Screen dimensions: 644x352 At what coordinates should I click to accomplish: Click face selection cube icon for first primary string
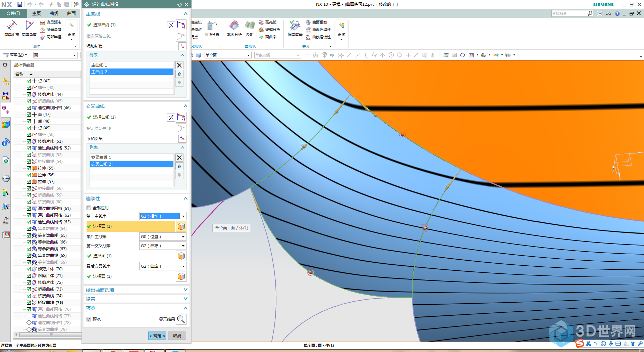tap(181, 226)
